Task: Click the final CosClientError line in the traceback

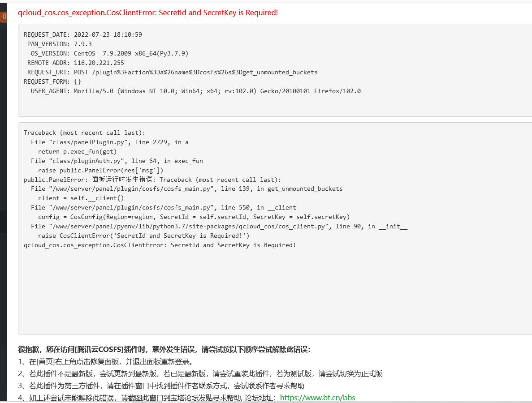Action: pos(160,245)
